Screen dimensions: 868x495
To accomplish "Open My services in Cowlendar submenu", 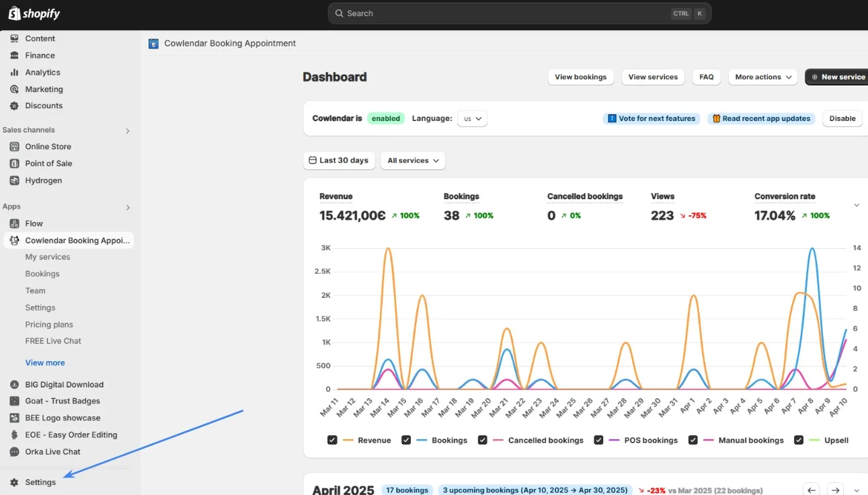I will [48, 257].
